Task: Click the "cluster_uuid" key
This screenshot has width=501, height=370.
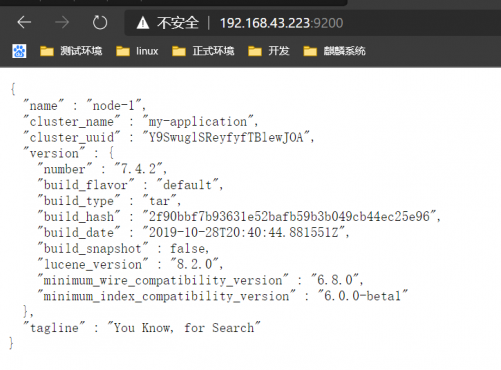Action: pyautogui.click(x=72, y=137)
